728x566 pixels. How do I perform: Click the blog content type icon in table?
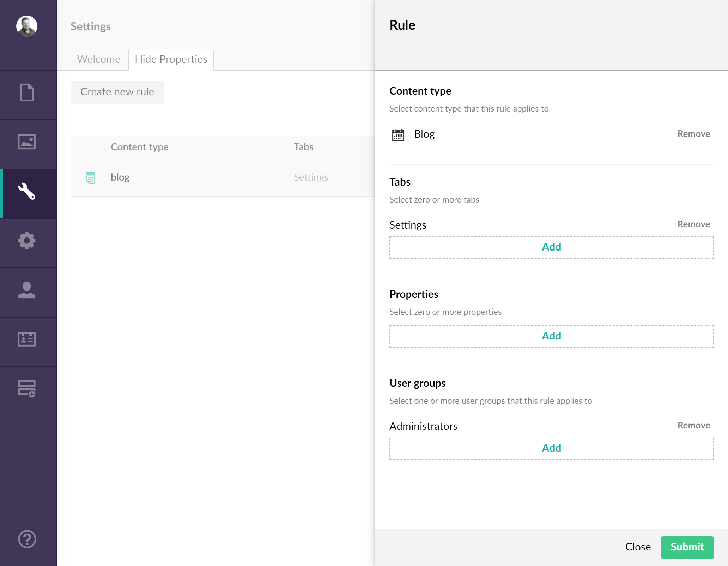91,178
